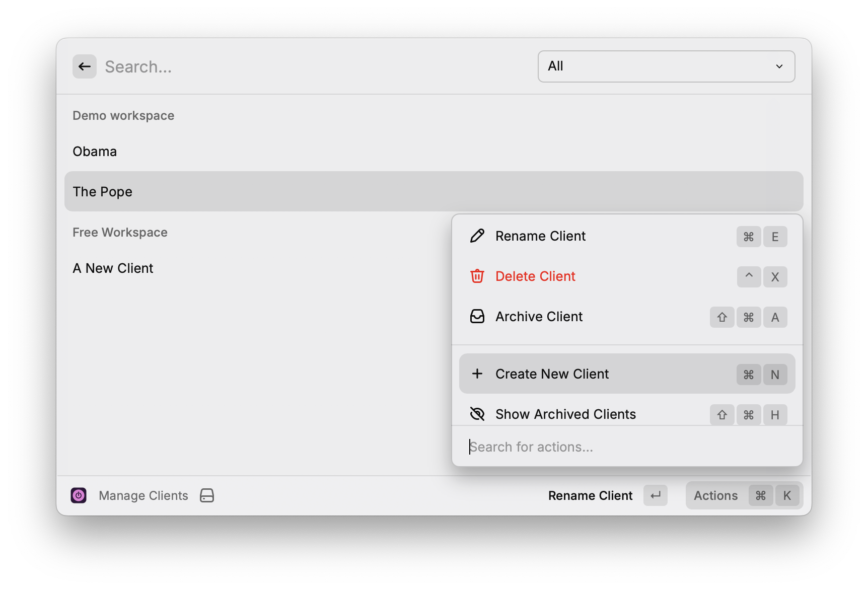Click the Manage Clients label
This screenshot has height=590, width=868.
click(x=143, y=495)
